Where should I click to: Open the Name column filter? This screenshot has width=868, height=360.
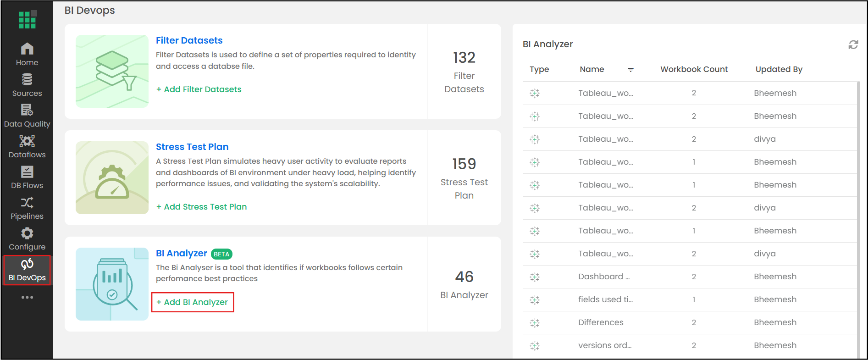pos(630,70)
